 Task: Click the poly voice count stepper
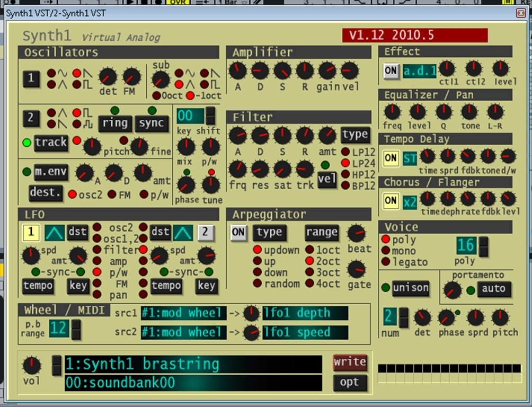pyautogui.click(x=483, y=246)
